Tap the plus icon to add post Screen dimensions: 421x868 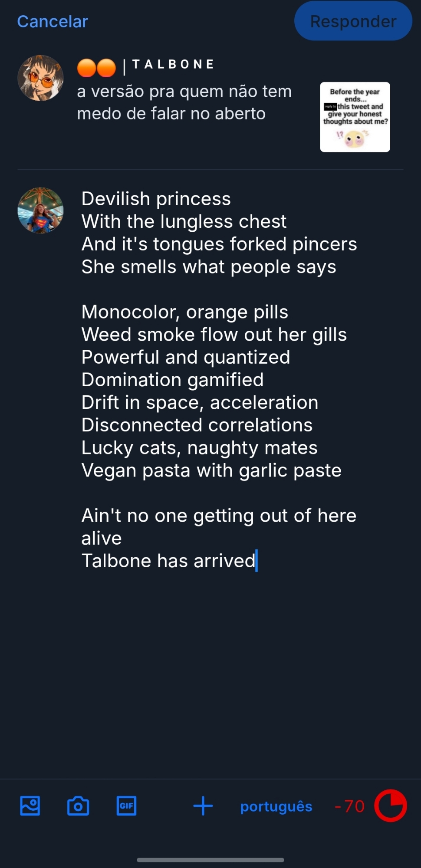click(203, 806)
